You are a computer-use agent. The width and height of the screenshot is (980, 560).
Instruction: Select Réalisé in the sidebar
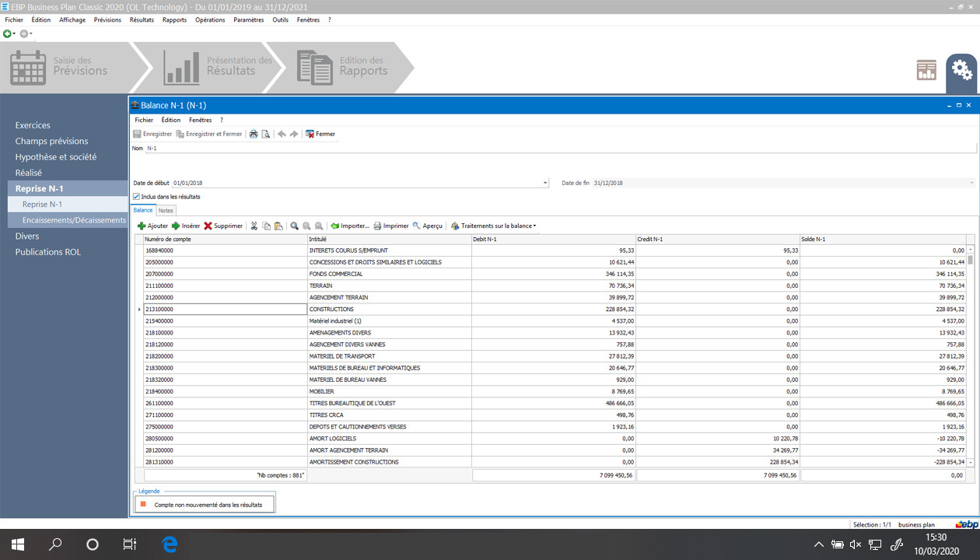pyautogui.click(x=29, y=173)
